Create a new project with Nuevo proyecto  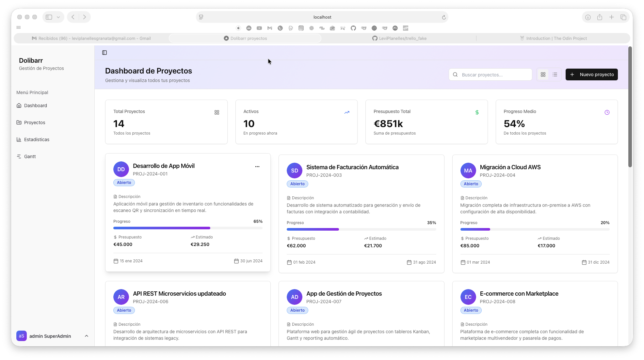pos(591,74)
